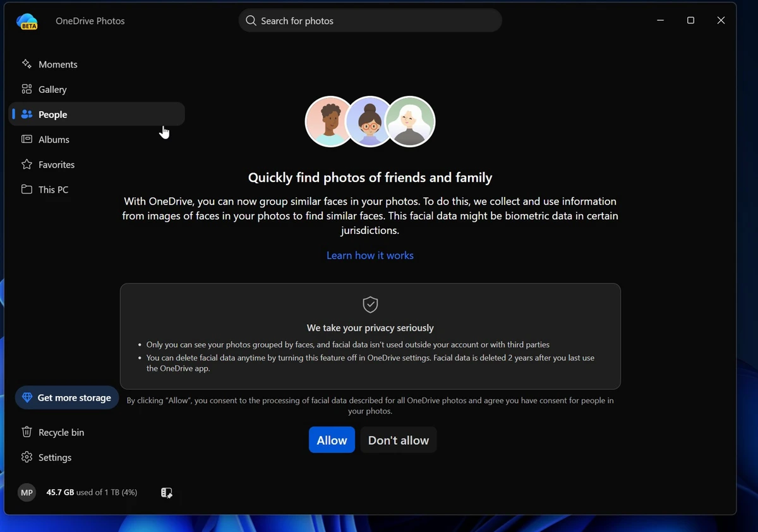This screenshot has width=758, height=532.
Task: Click the MP account avatar
Action: click(27, 492)
